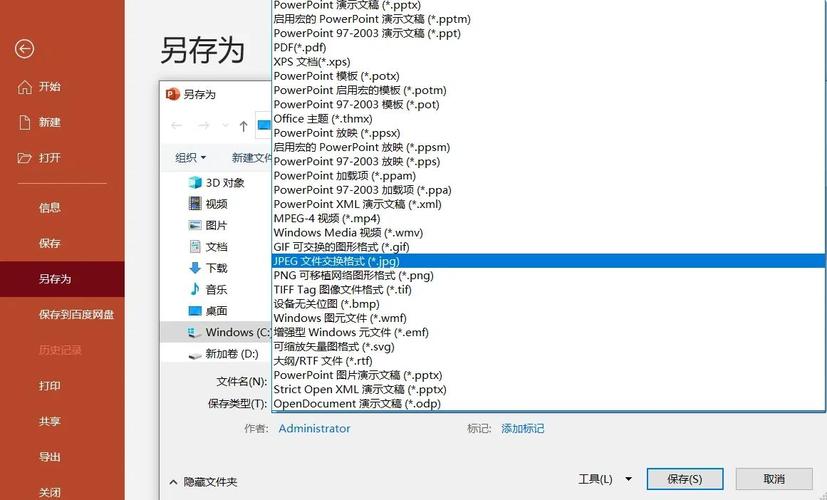Click the 视频 film icon
827x500 pixels.
195,204
